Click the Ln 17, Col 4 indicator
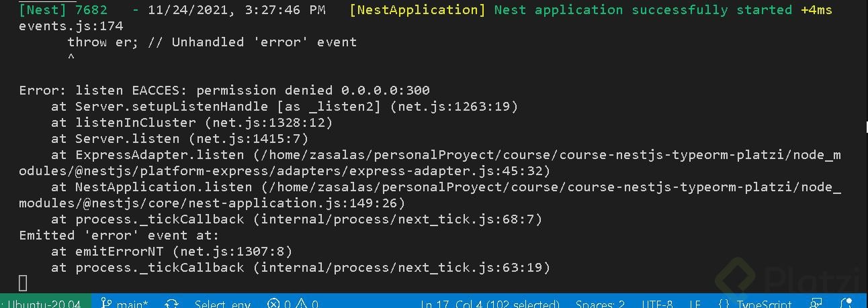The width and height of the screenshot is (868, 308). [x=490, y=304]
